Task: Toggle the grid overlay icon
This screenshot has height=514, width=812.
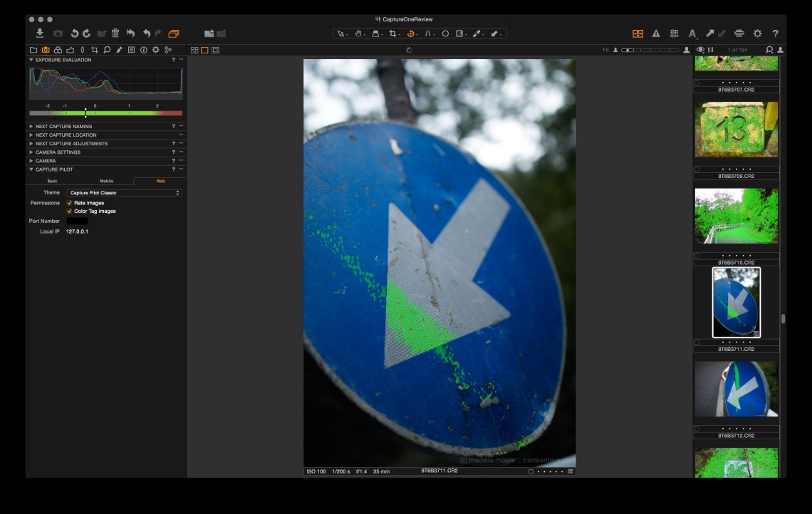Action: [674, 33]
